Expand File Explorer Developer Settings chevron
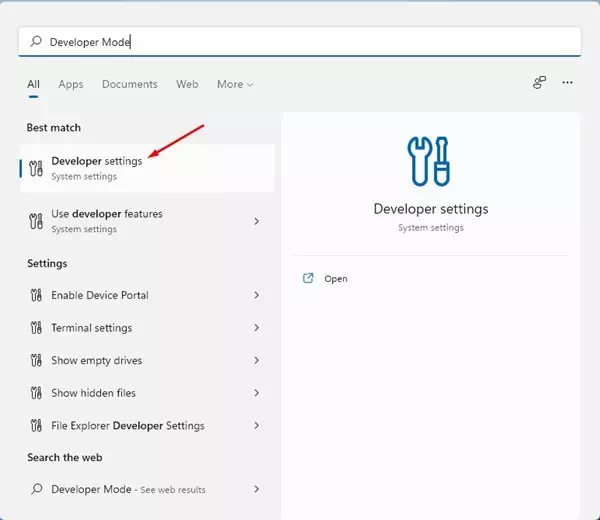Viewport: 600px width, 520px height. pyautogui.click(x=256, y=425)
